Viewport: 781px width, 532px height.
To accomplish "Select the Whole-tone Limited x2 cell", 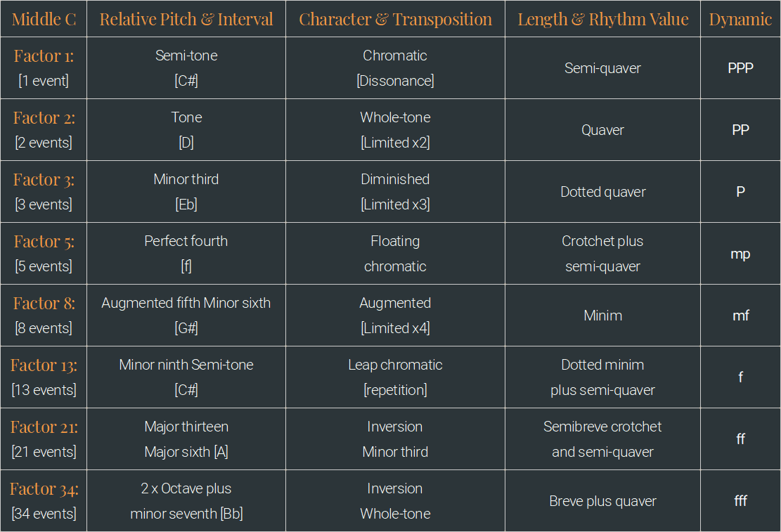I will pos(395,129).
